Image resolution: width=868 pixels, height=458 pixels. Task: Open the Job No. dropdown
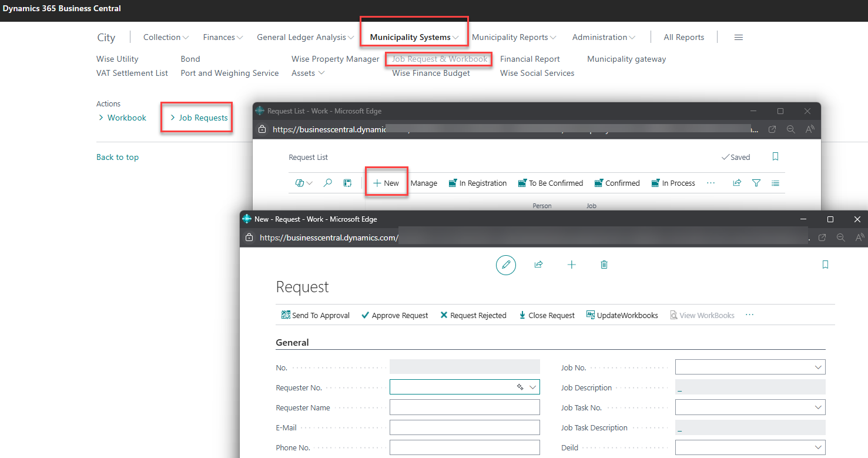[x=817, y=367]
